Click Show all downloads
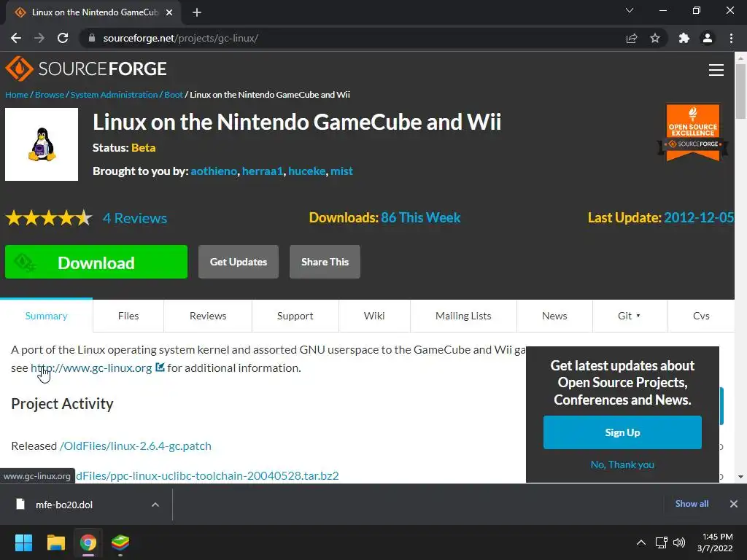The image size is (747, 560). coord(692,504)
